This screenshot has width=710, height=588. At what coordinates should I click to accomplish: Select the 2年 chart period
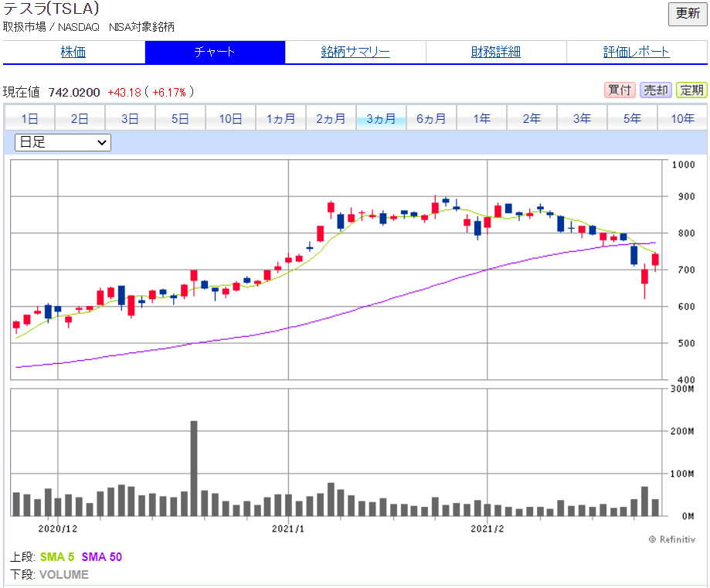532,119
